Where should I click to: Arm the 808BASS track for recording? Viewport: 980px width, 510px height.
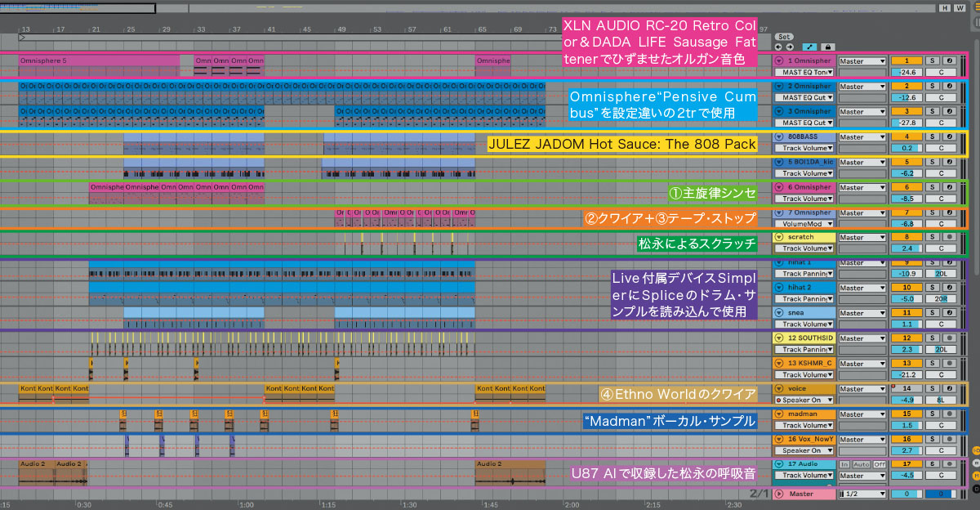click(950, 136)
